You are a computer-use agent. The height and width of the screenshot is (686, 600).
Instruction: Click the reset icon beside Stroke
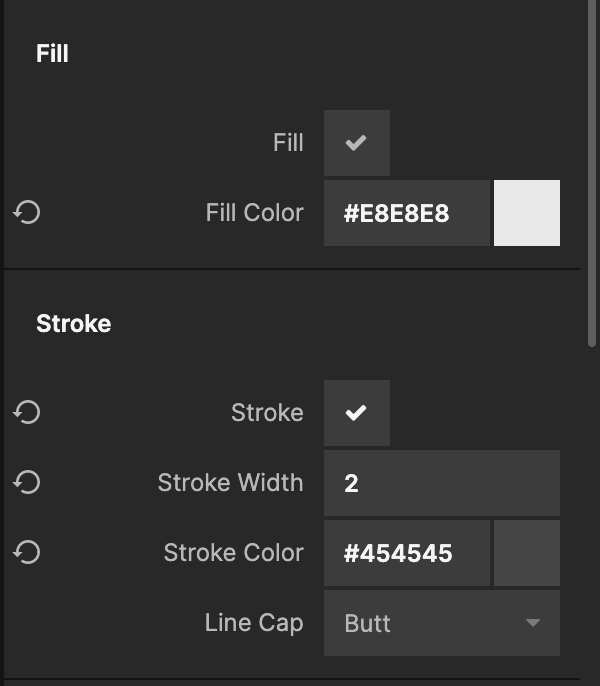tap(27, 413)
